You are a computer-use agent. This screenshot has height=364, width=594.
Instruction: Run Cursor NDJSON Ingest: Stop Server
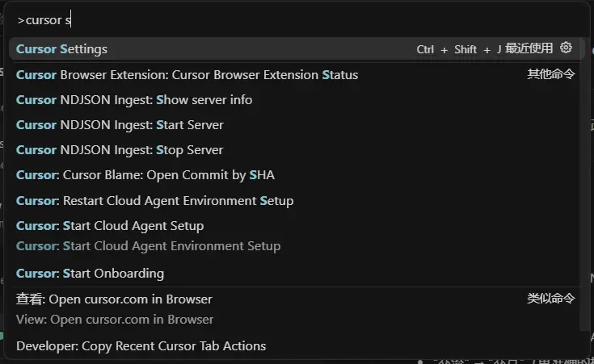click(x=297, y=150)
